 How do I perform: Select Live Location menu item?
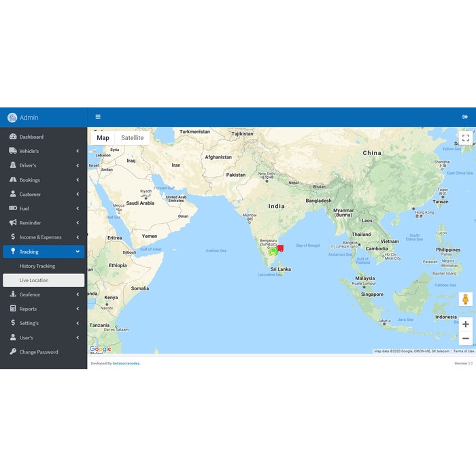point(34,280)
